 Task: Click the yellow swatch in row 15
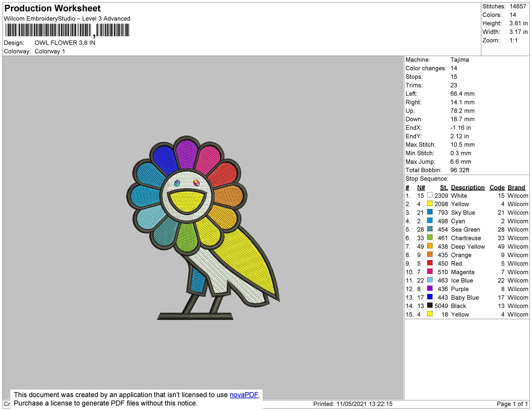pyautogui.click(x=430, y=314)
